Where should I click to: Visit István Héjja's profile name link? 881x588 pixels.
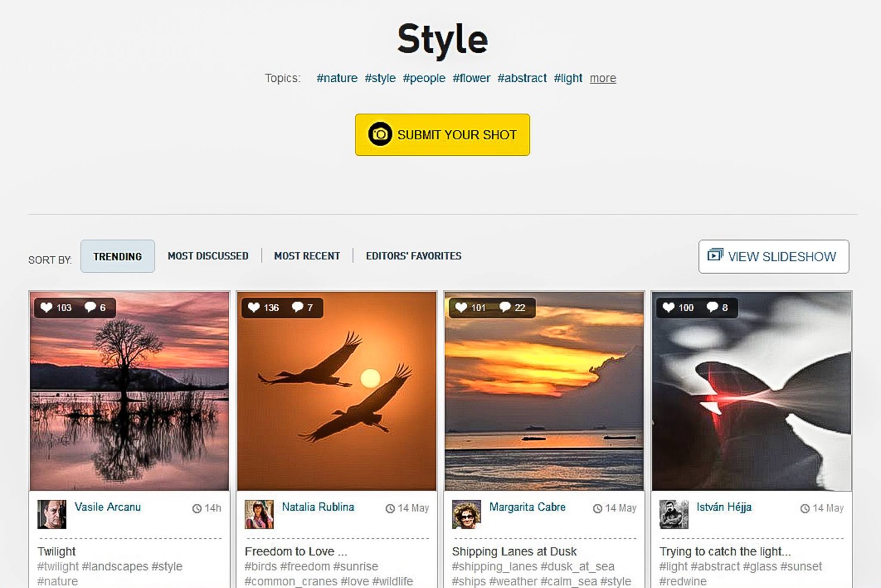tap(724, 507)
